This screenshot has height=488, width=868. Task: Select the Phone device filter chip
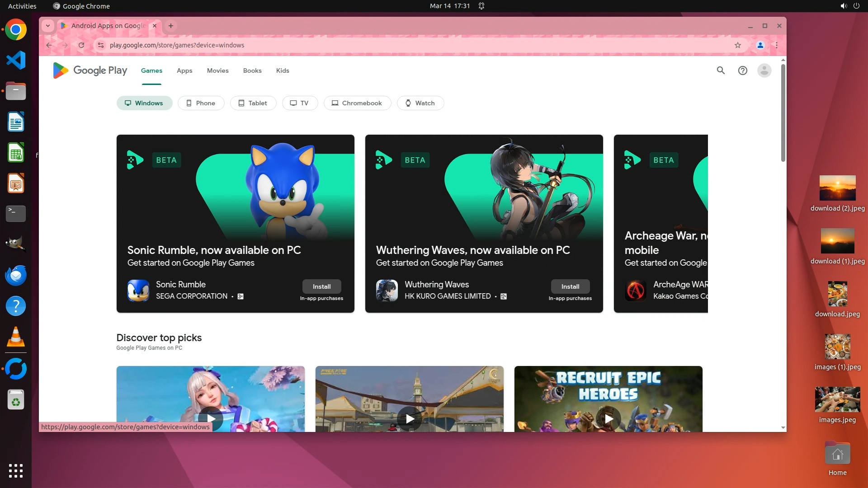pos(201,103)
